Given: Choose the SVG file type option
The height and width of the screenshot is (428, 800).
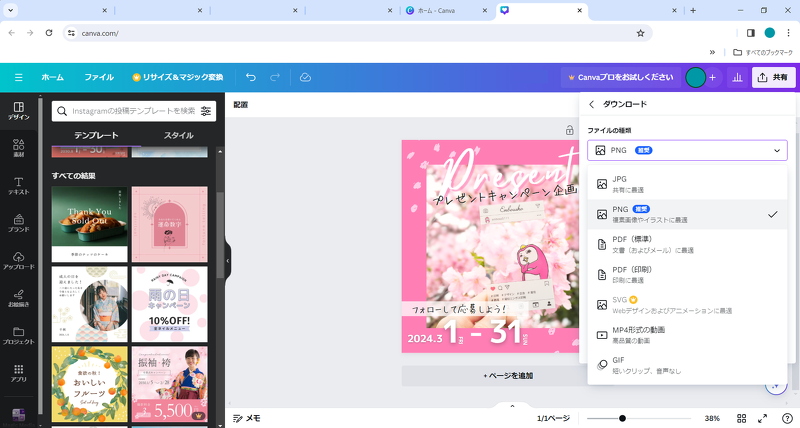Looking at the screenshot, I should pyautogui.click(x=687, y=305).
